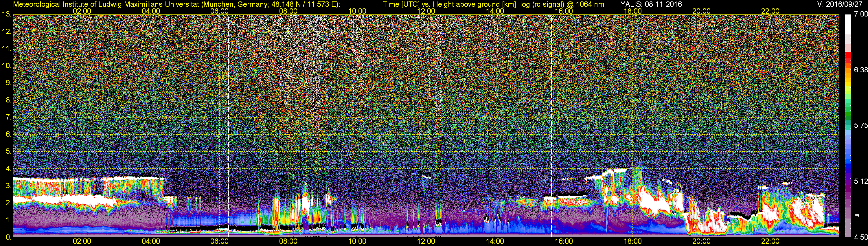Click the white dashed vertical marker just before 16:00
The height and width of the screenshot is (246, 868).
[551, 126]
